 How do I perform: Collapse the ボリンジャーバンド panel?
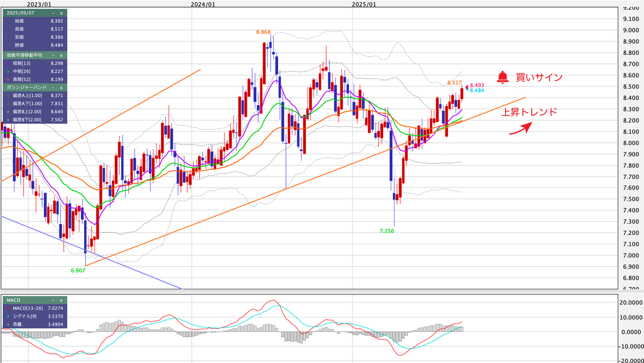click(53, 87)
